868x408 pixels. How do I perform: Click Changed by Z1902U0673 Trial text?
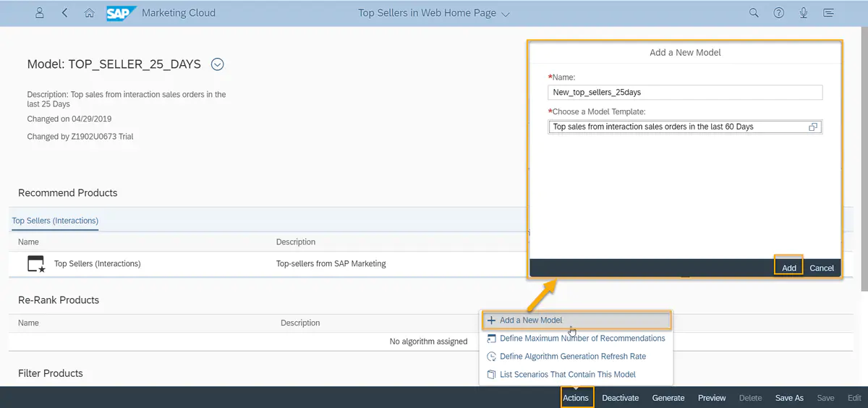80,136
